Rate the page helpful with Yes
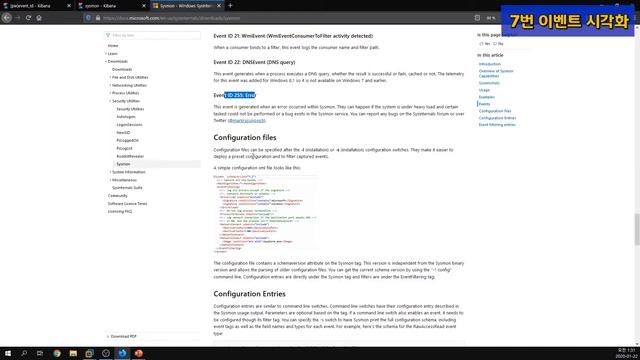Viewport: 640px width, 360px height. (x=484, y=44)
